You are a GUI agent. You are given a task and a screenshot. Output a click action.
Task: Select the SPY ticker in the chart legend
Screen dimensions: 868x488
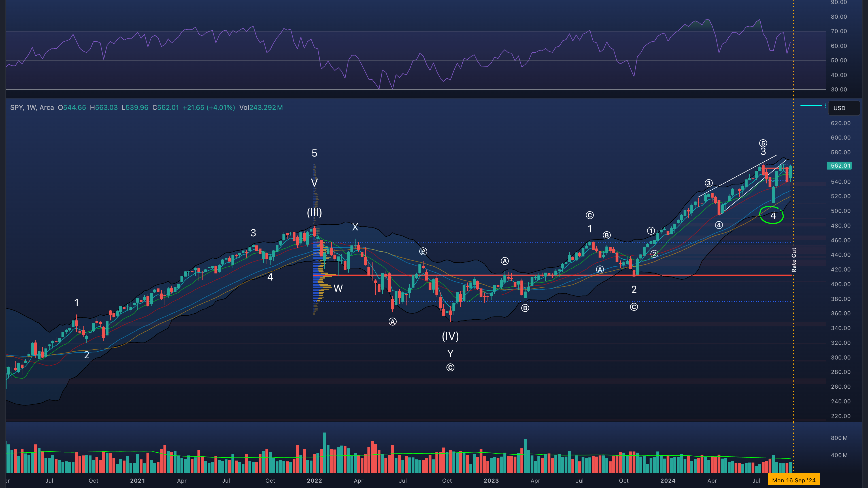[x=16, y=108]
